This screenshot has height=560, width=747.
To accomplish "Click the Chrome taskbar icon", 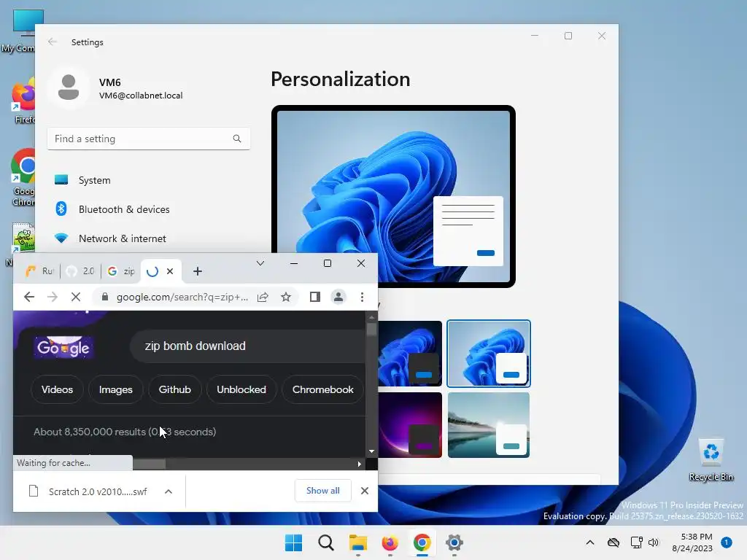I will [422, 542].
